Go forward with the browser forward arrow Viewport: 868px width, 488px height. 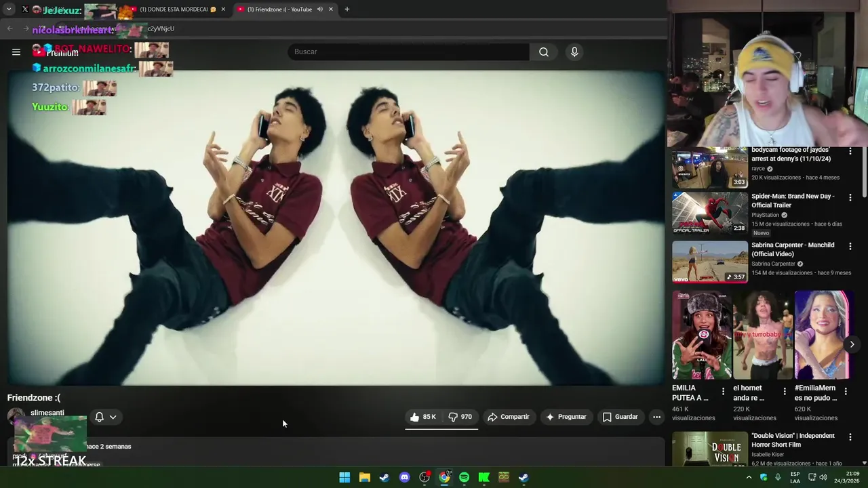(x=27, y=28)
